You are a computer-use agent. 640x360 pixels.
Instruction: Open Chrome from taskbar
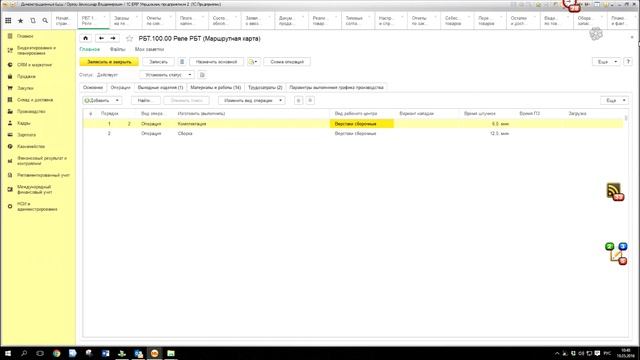[x=56, y=353]
